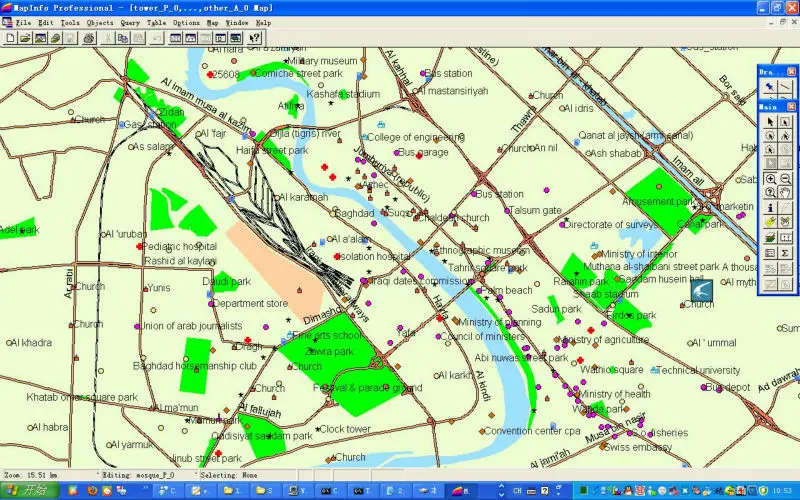Click the Open Table folder icon
Viewport: 800px width, 500px height.
25,38
